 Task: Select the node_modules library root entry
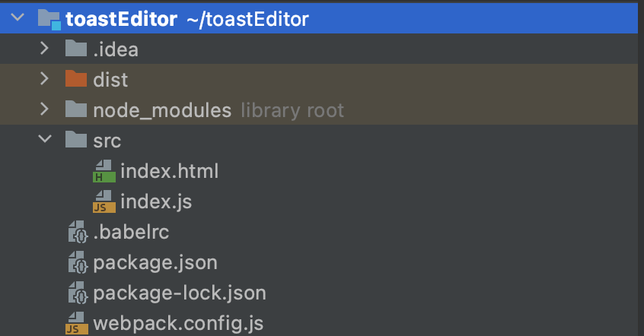[319, 109]
